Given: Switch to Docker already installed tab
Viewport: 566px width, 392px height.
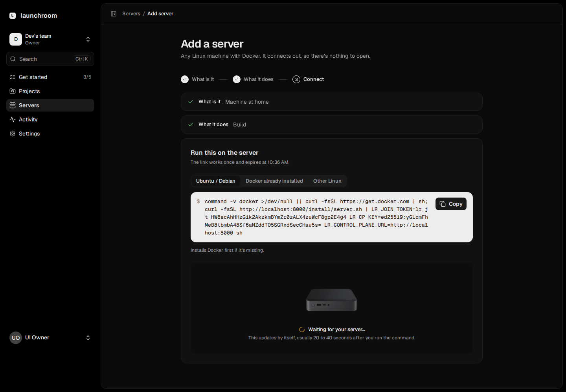Looking at the screenshot, I should [274, 181].
